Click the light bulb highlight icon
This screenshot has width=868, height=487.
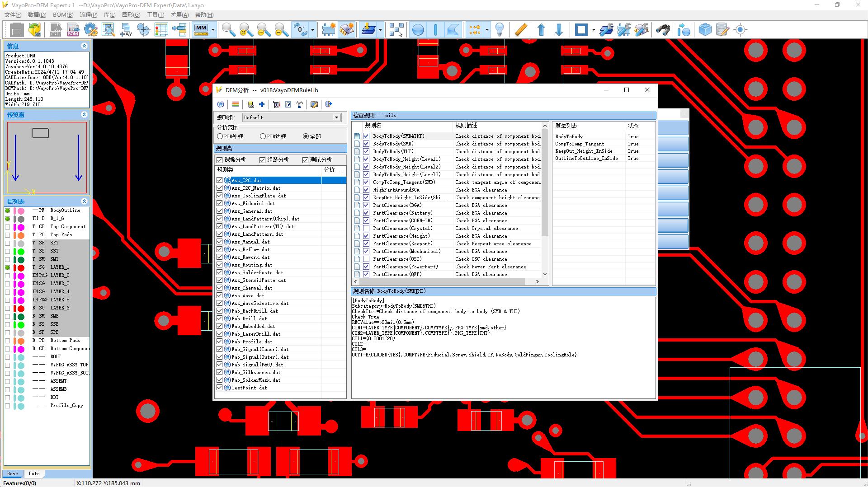tap(500, 30)
